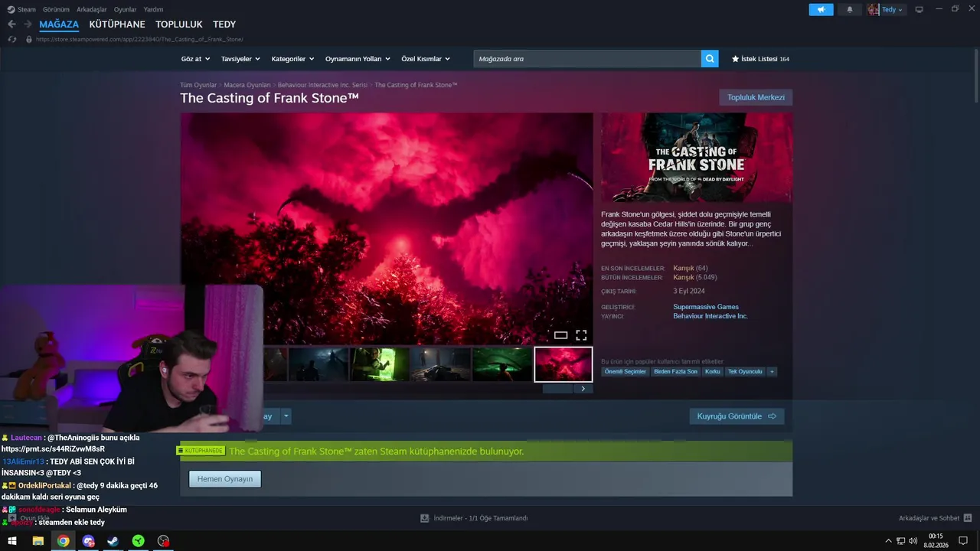980x551 pixels.
Task: Go back with the left arrow
Action: click(11, 24)
